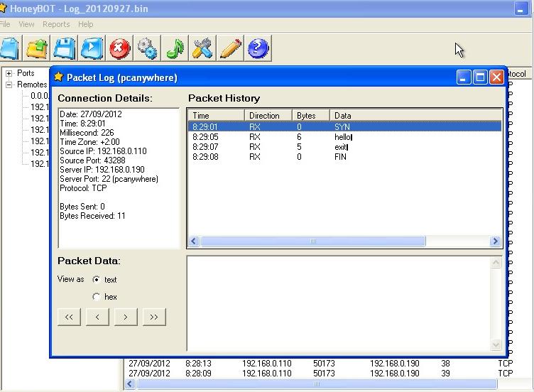
Task: Select the 'hello' packet row
Action: pyautogui.click(x=344, y=137)
